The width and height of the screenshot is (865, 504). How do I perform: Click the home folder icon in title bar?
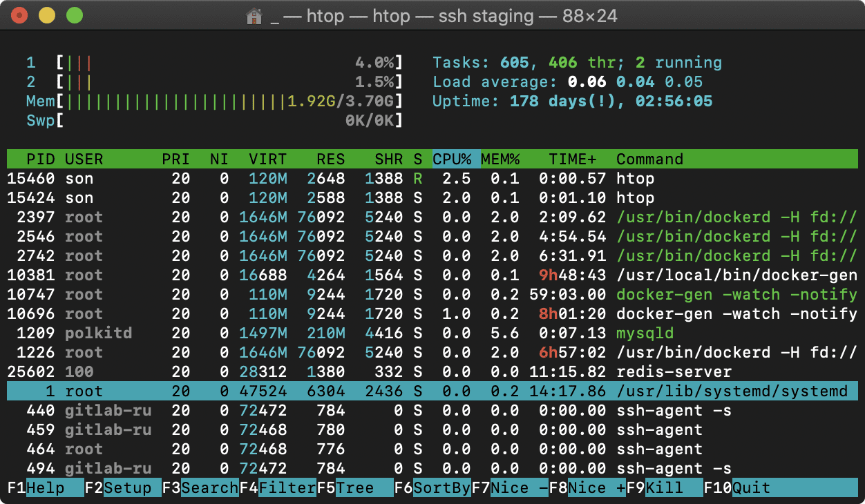[x=254, y=16]
